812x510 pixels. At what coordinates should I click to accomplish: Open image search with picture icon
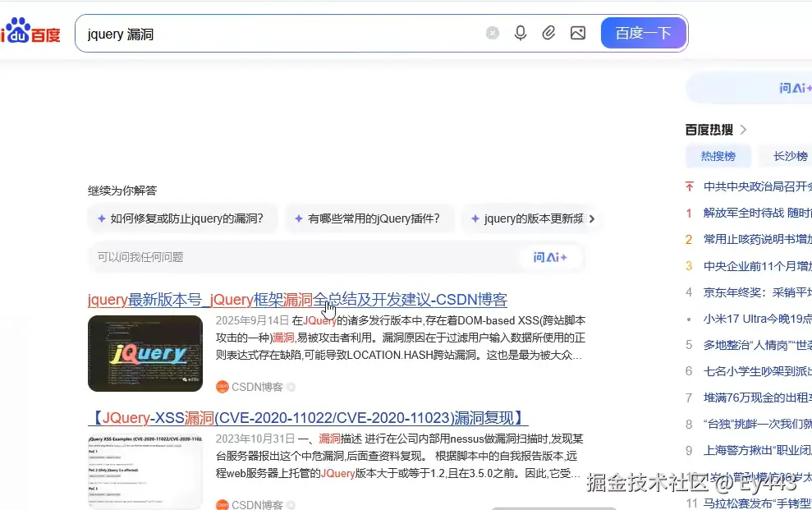[578, 33]
